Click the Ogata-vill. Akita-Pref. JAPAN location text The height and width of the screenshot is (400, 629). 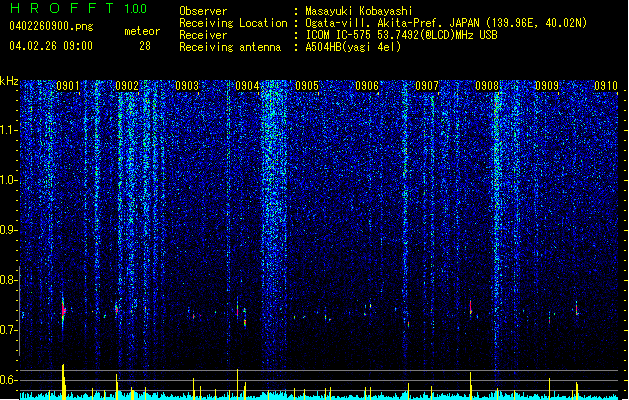coord(446,23)
